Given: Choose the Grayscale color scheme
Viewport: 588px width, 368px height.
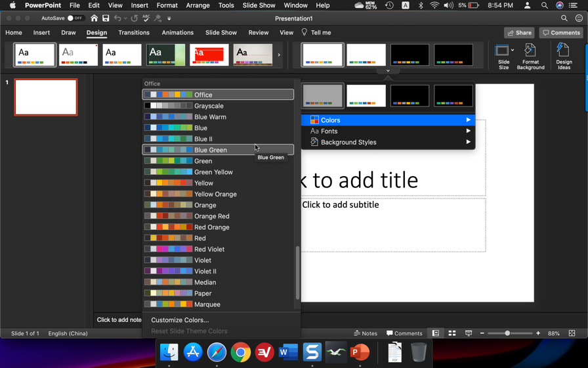Looking at the screenshot, I should (x=218, y=106).
